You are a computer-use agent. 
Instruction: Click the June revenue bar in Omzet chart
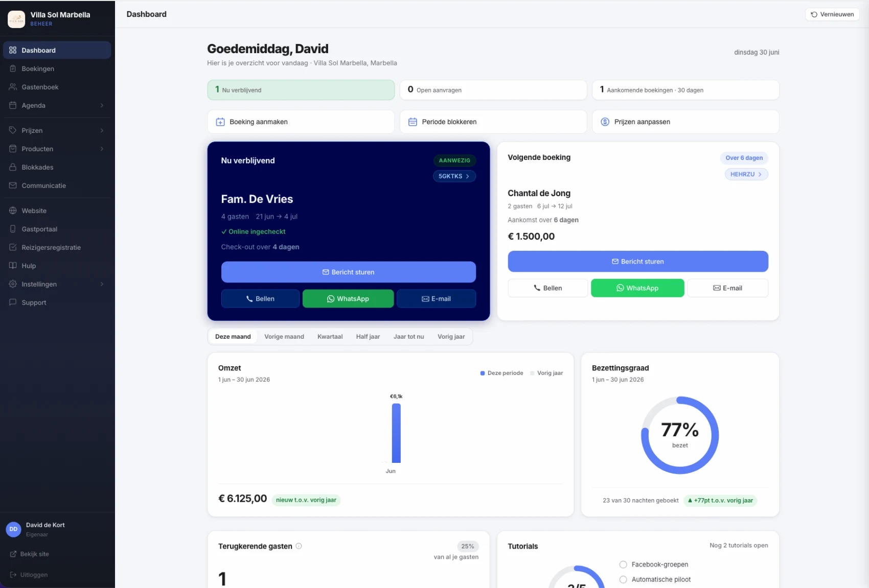coord(396,433)
